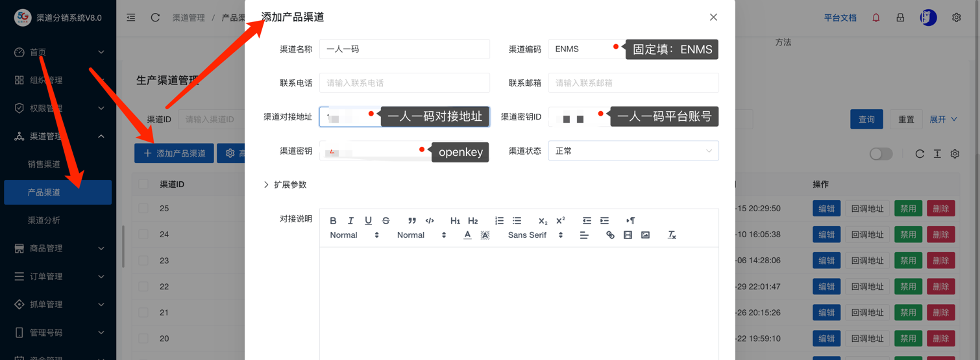The image size is (980, 360).
Task: Insert a link in the editor
Action: pyautogui.click(x=610, y=235)
